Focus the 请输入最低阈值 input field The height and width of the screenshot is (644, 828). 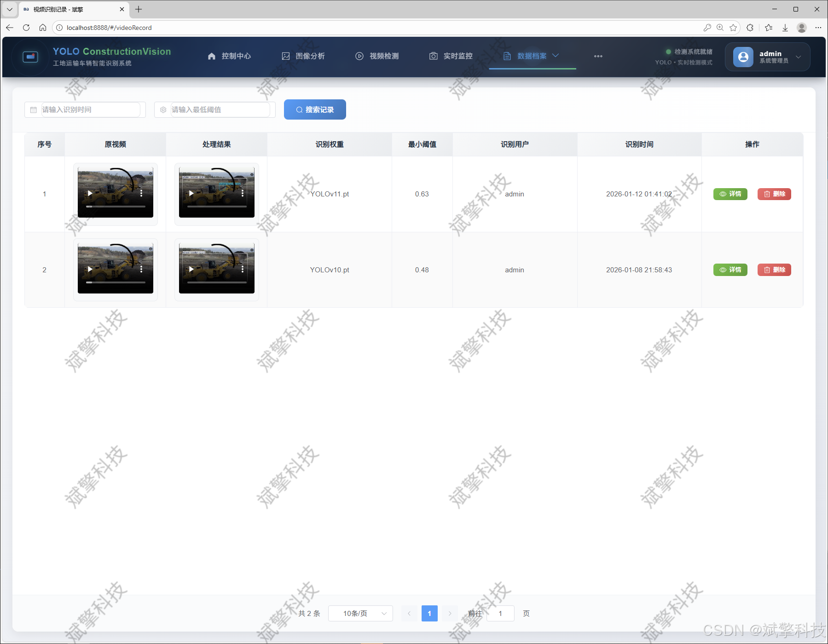220,109
